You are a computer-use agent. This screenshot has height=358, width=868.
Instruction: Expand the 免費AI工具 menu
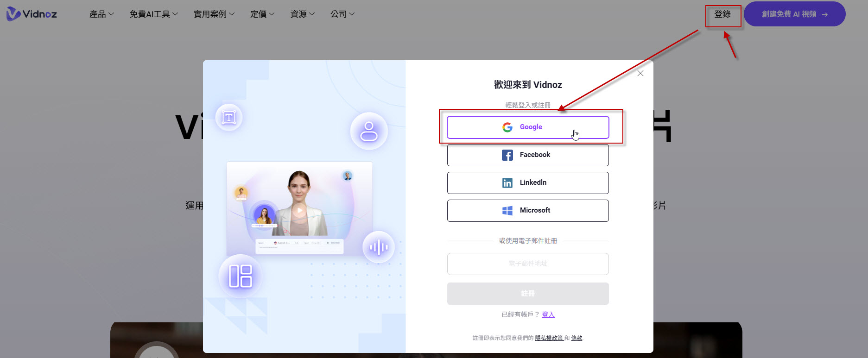pyautogui.click(x=154, y=14)
